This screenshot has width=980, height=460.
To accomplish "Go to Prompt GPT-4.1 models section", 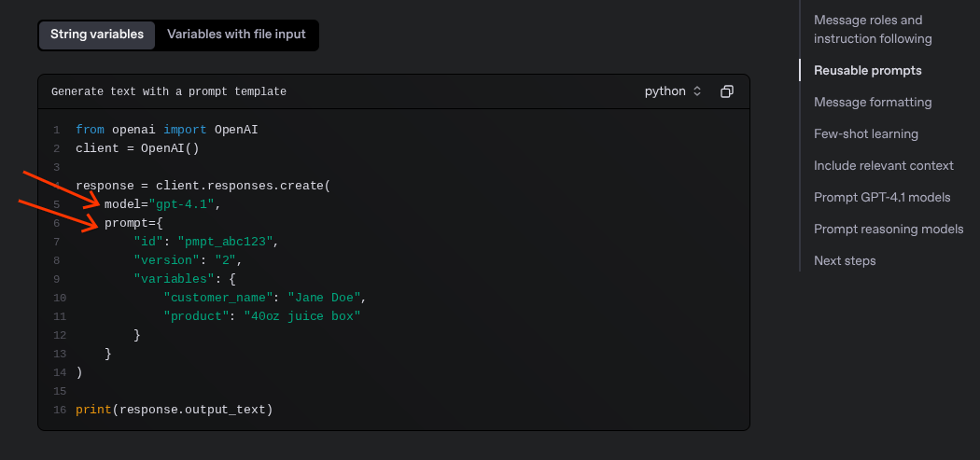I will coord(882,197).
